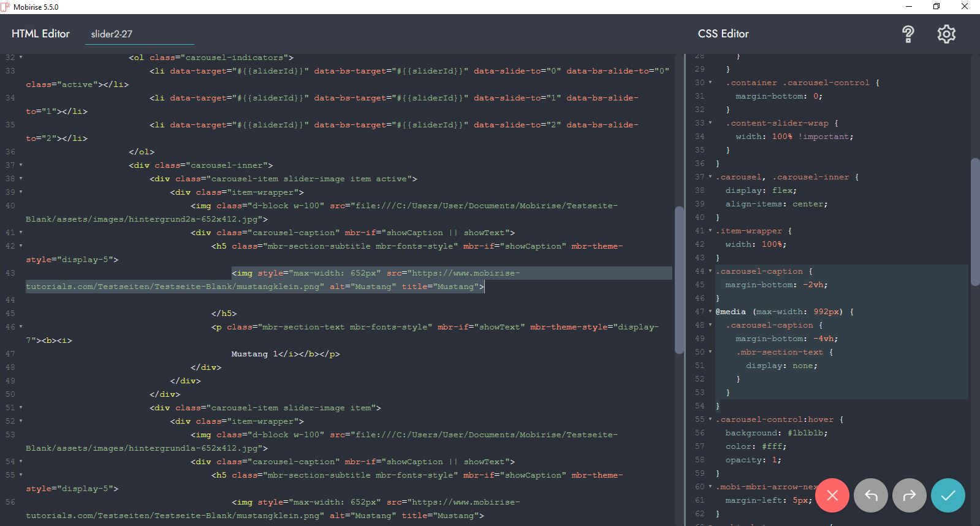Confirm changes with the teal checkmark button
The width and height of the screenshot is (980, 526).
click(948, 495)
